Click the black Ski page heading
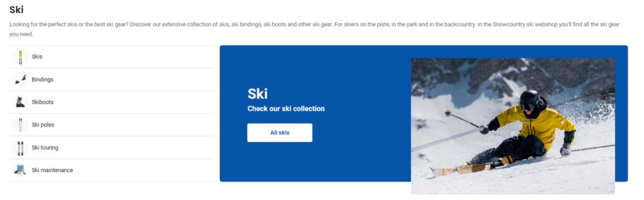 click(16, 10)
